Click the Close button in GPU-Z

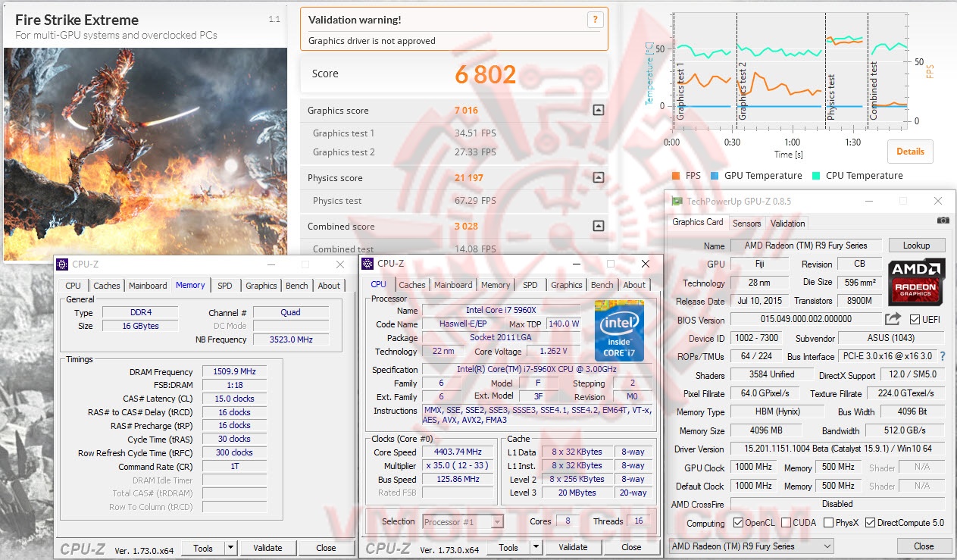tap(924, 546)
